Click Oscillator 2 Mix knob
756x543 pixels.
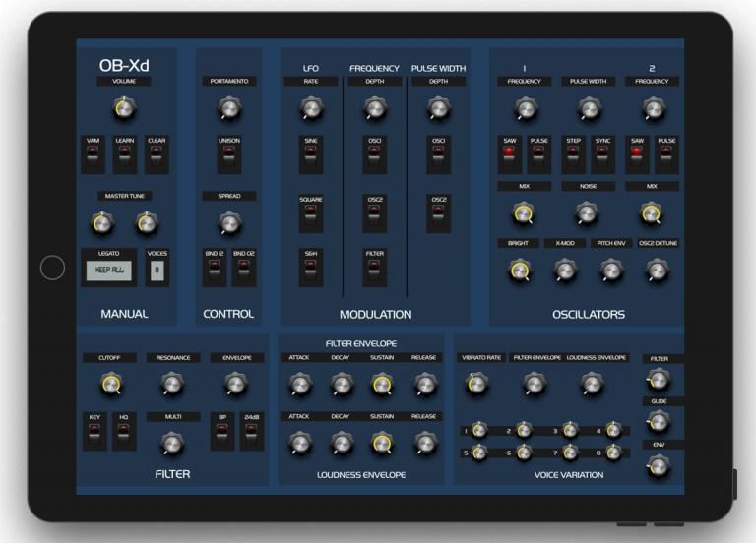(x=651, y=213)
